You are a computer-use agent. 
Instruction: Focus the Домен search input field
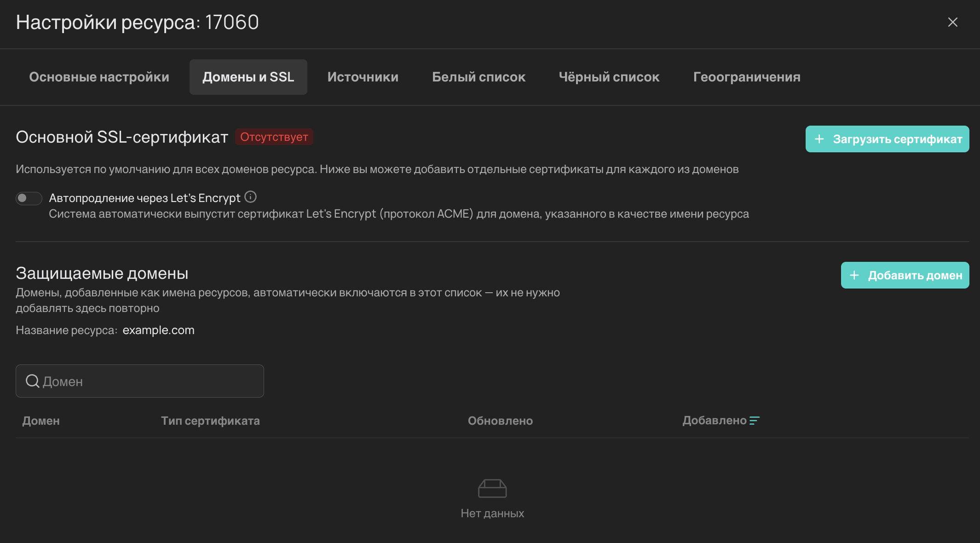tap(140, 381)
